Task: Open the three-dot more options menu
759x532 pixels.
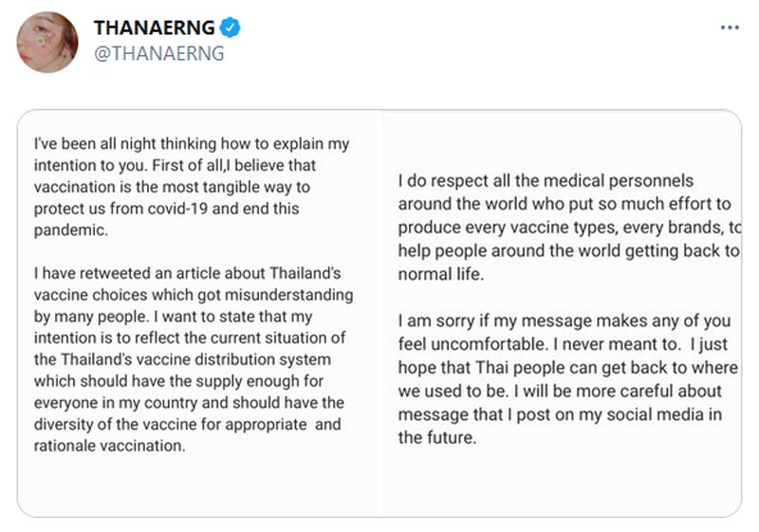Action: [729, 28]
